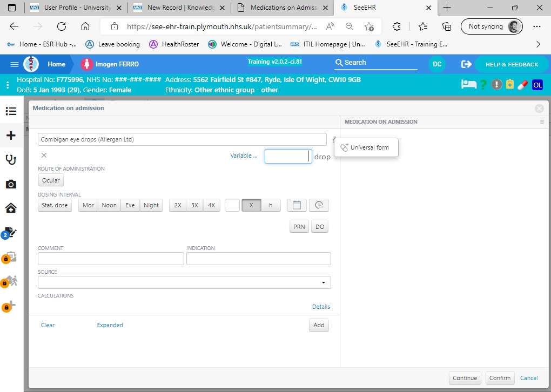Select the Ocular route button
The image size is (551, 392).
(x=51, y=180)
